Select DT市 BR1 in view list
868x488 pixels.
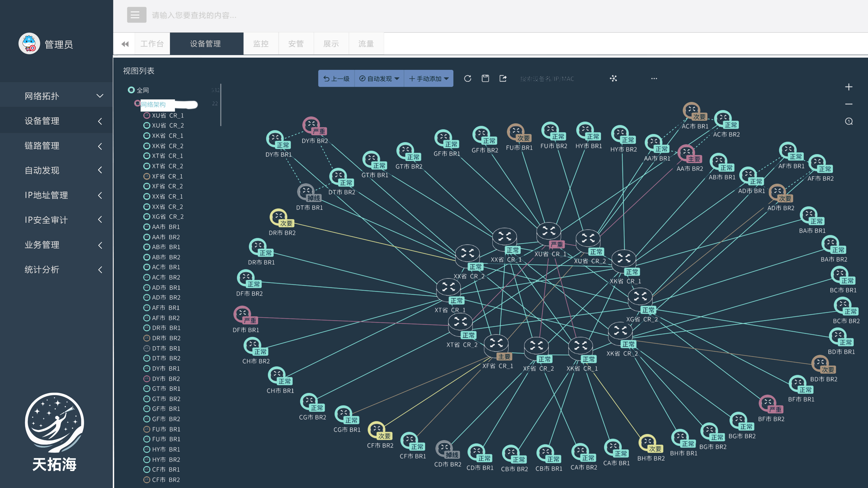(166, 348)
